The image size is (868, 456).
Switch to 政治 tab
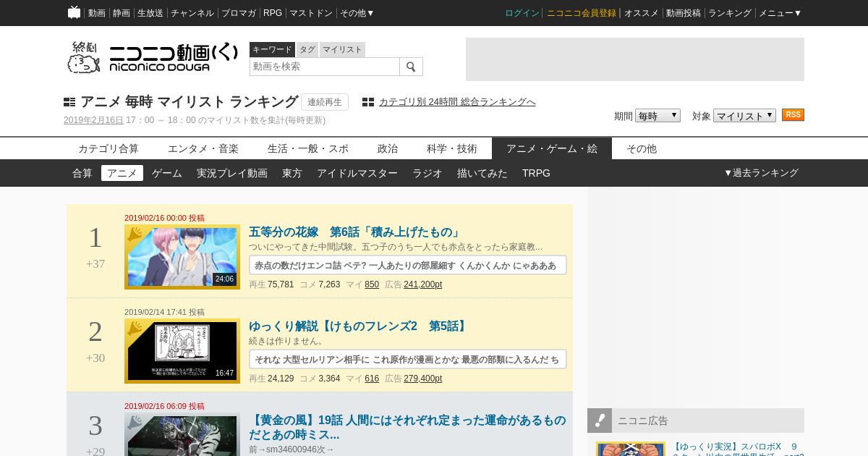click(388, 148)
